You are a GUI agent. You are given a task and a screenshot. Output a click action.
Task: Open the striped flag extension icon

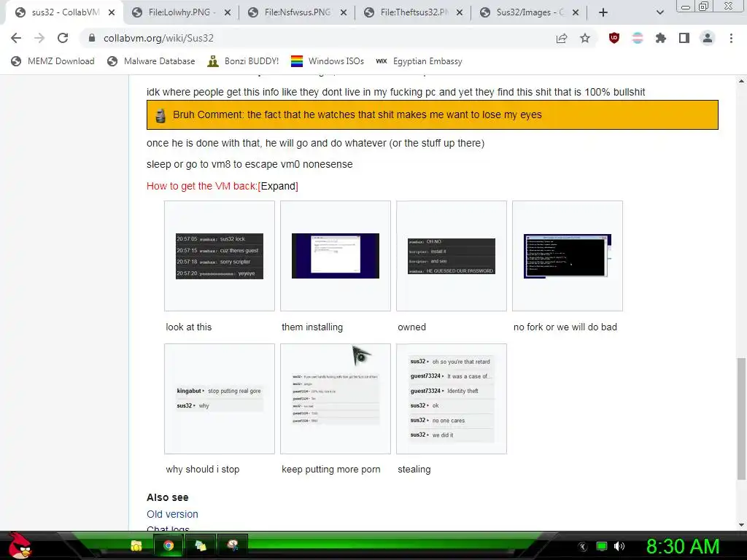pos(638,38)
